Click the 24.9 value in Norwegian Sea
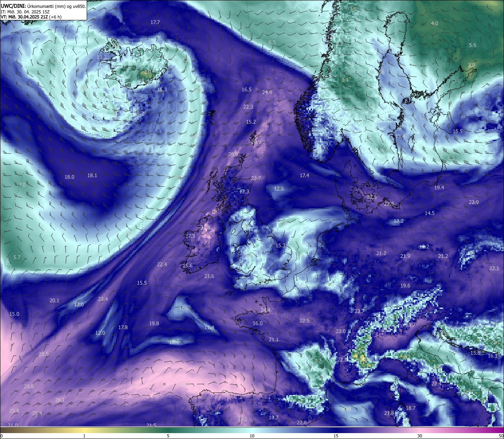504x439 pixels. pos(267,93)
